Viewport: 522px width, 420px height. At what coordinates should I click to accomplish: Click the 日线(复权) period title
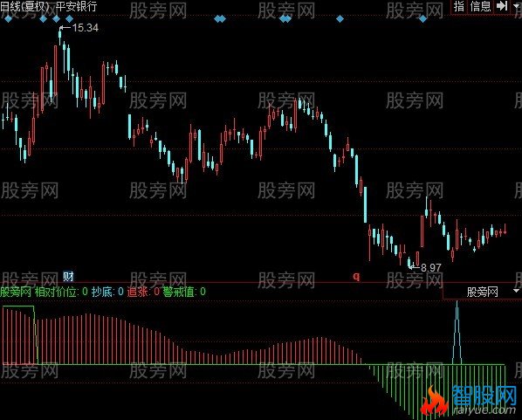(24, 6)
